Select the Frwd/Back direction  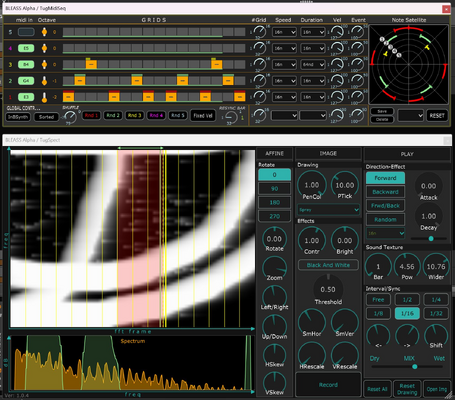385,206
